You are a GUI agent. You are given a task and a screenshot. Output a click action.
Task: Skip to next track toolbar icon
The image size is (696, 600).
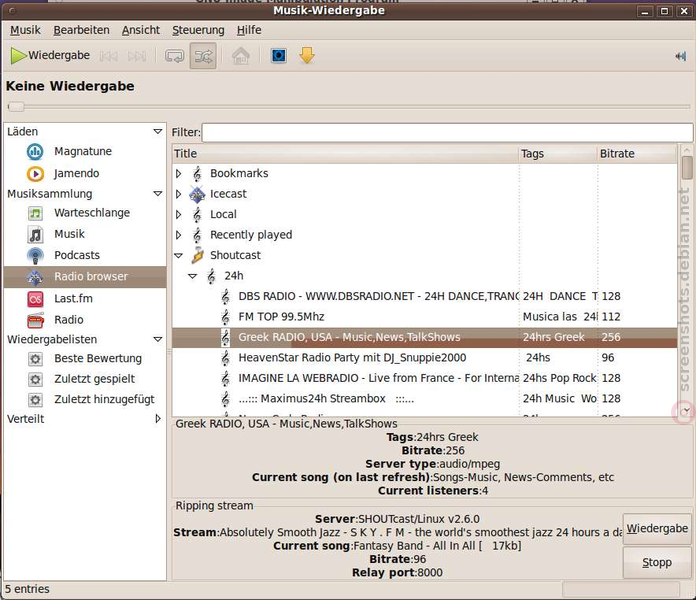137,56
